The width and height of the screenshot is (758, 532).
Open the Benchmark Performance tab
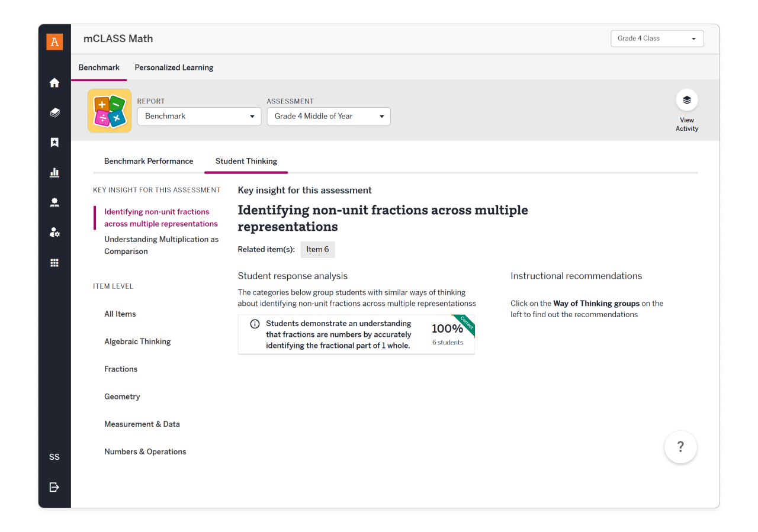pyautogui.click(x=149, y=161)
